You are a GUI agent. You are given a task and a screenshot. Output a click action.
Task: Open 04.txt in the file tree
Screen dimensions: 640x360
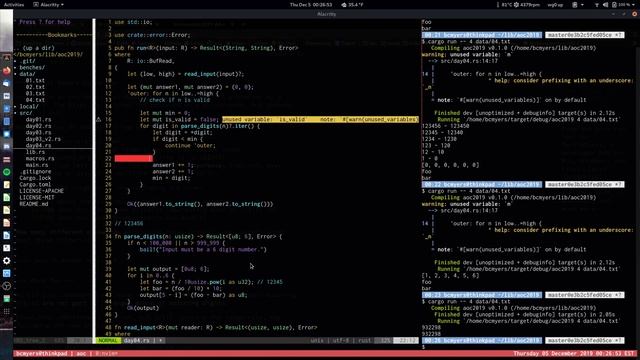tap(35, 100)
